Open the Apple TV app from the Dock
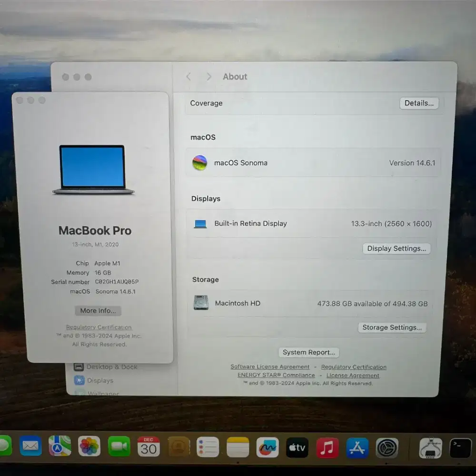Viewport: 476px width, 476px height. pyautogui.click(x=297, y=446)
